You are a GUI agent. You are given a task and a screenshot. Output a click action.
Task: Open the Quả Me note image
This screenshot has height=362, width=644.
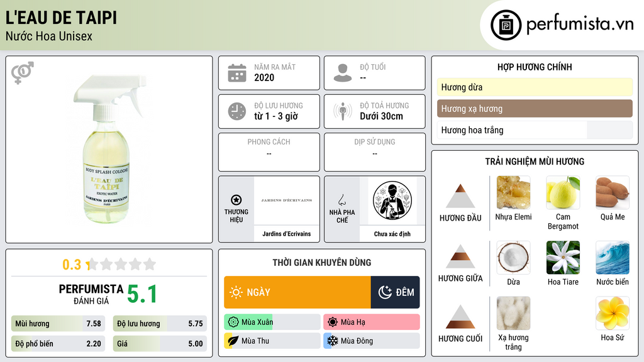tap(613, 192)
